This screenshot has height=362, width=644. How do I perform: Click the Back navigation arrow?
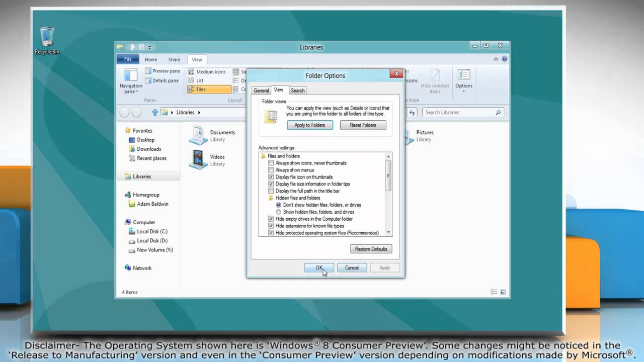click(x=124, y=113)
